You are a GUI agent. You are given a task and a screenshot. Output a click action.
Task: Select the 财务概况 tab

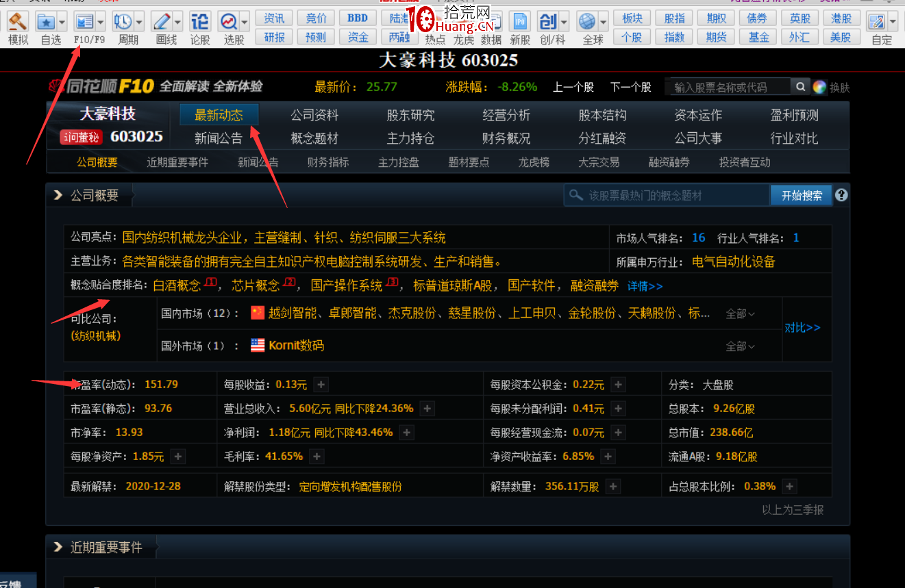(506, 138)
